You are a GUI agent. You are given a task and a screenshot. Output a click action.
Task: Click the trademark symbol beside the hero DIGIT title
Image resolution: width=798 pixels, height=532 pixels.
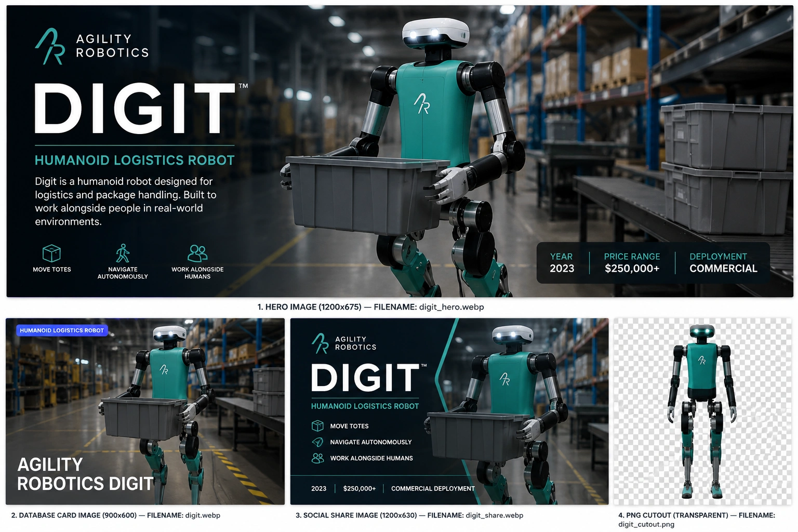[x=243, y=86]
